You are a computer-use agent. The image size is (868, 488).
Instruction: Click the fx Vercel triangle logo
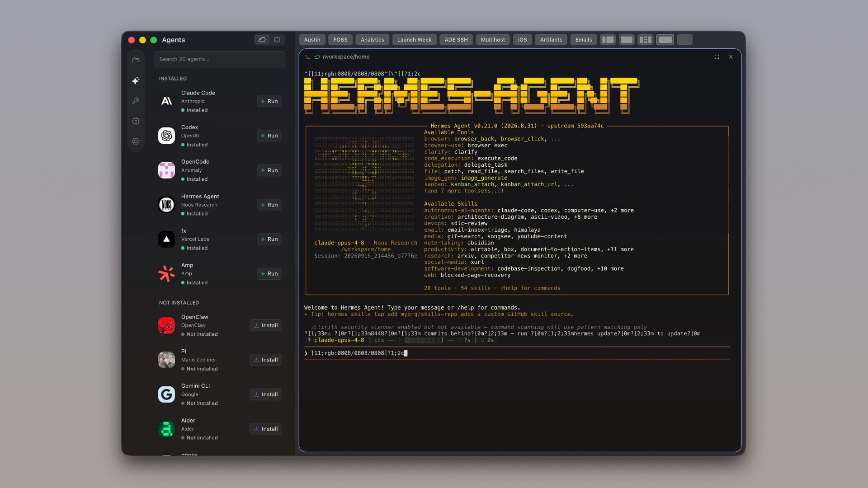pos(166,239)
